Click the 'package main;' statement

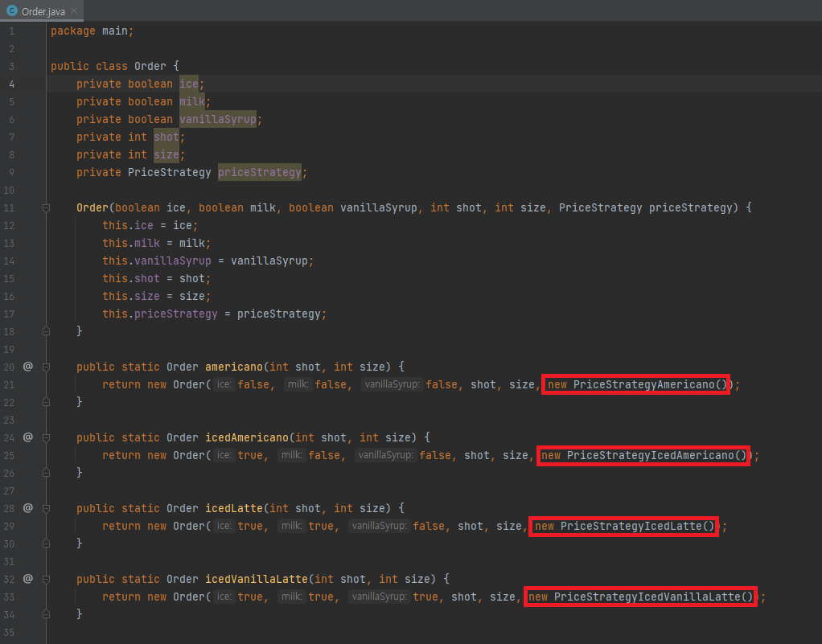point(92,31)
